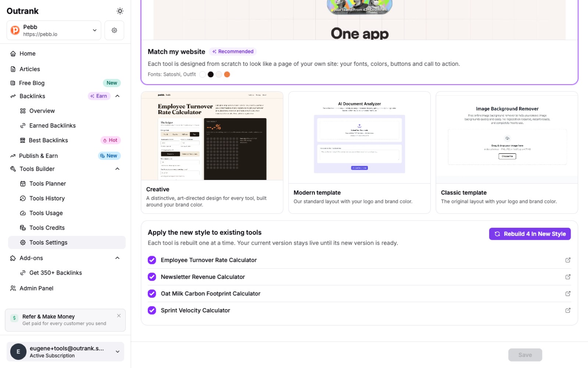
Task: Click the Hot badge beside Best Backlinks
Action: click(x=111, y=140)
